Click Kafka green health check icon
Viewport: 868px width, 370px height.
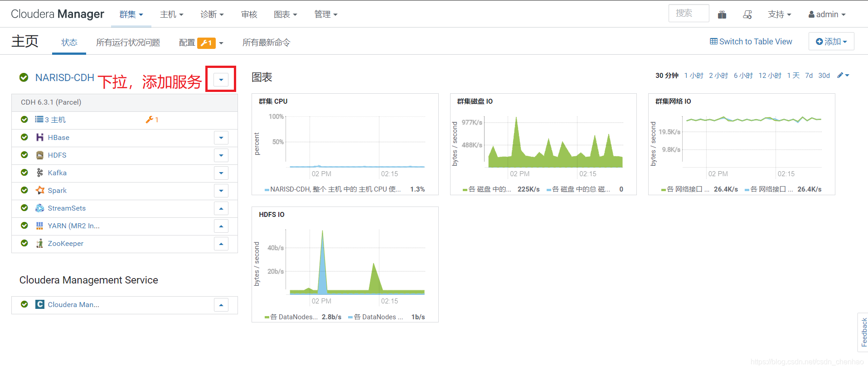coord(24,173)
